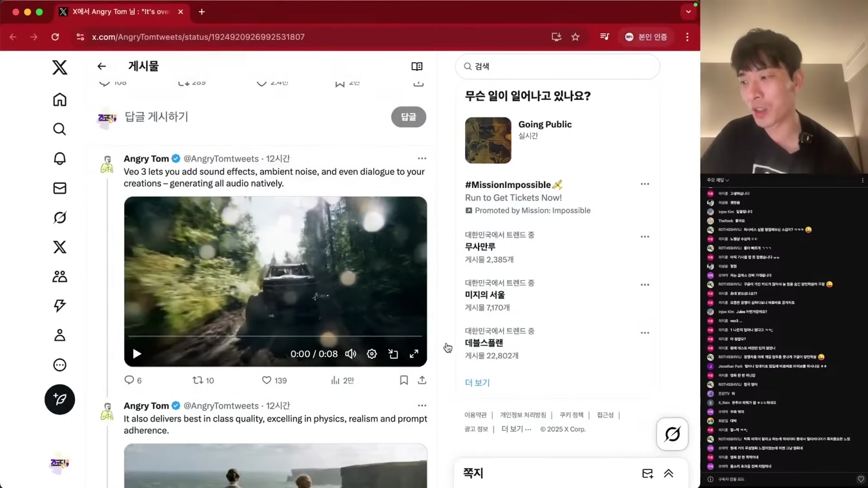This screenshot has width=868, height=488.
Task: Open reader view icon in post header
Action: point(417,66)
